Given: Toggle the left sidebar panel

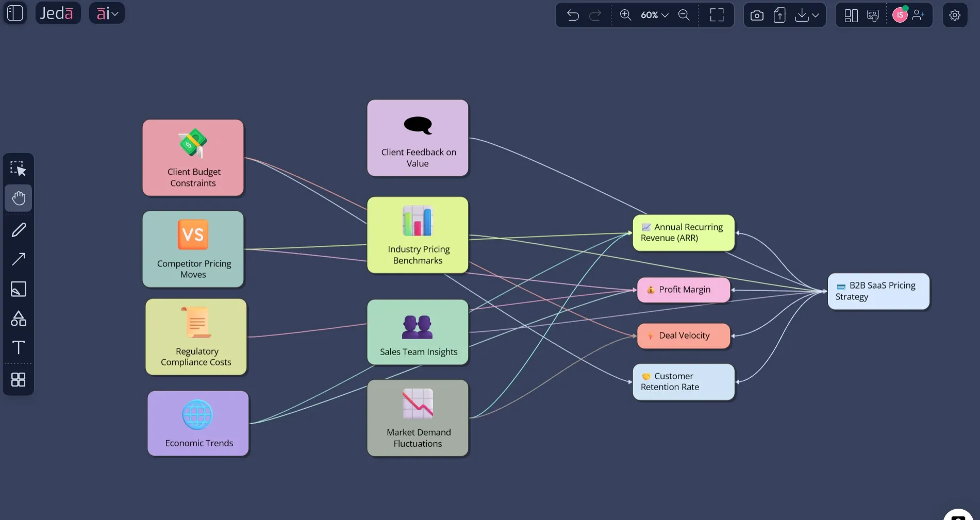Looking at the screenshot, I should (14, 13).
